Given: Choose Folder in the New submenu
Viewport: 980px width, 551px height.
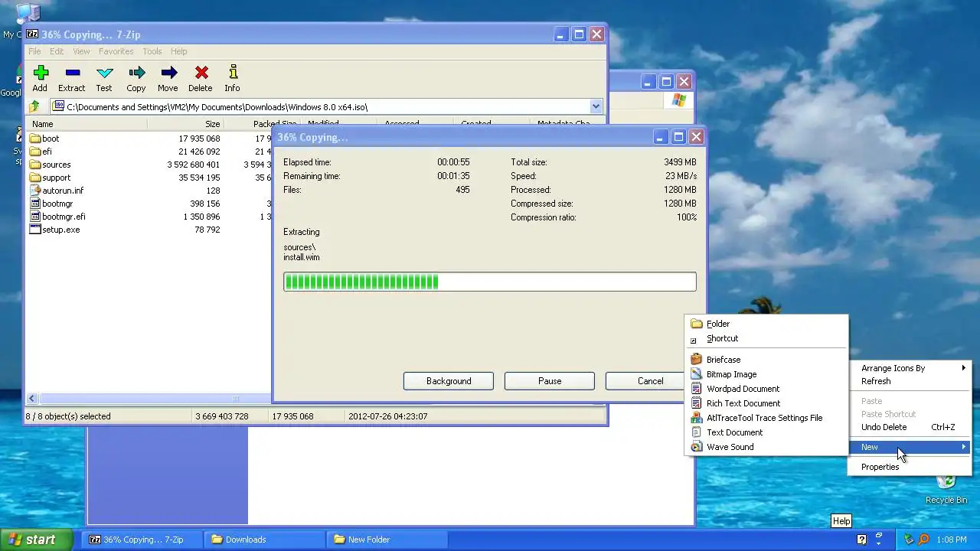Looking at the screenshot, I should [766, 324].
